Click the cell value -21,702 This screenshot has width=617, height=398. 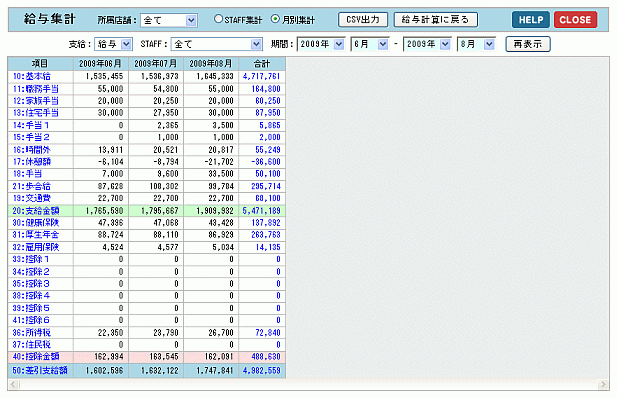[x=219, y=162]
